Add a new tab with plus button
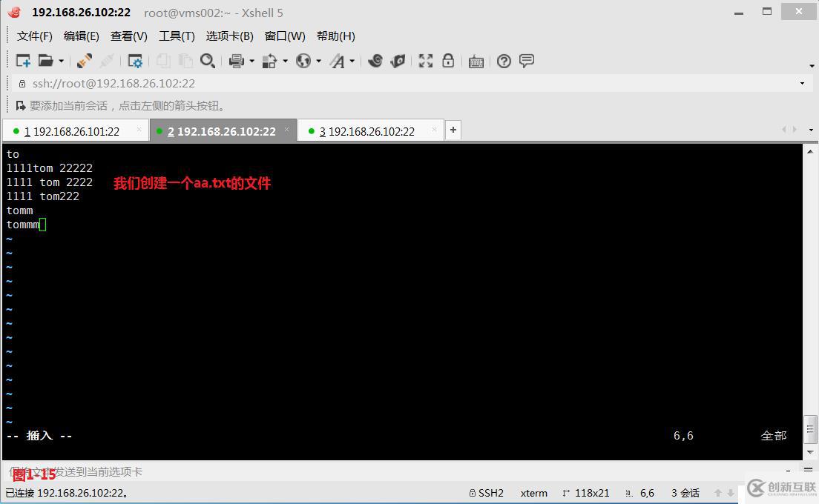 (453, 130)
